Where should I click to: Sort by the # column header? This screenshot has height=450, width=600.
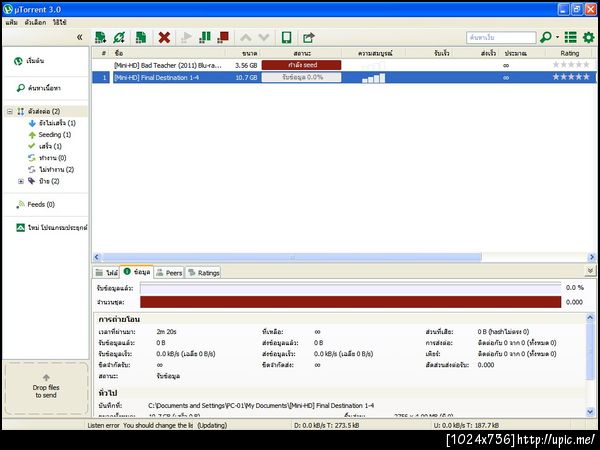(x=102, y=53)
